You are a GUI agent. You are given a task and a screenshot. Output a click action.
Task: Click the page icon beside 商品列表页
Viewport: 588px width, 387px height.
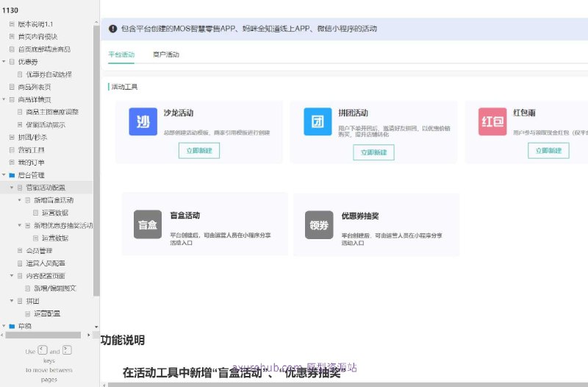pyautogui.click(x=12, y=87)
